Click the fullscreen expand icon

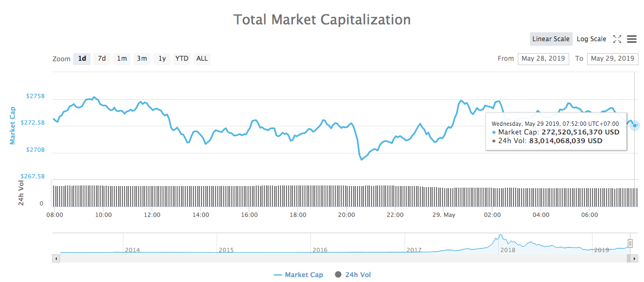(x=617, y=39)
